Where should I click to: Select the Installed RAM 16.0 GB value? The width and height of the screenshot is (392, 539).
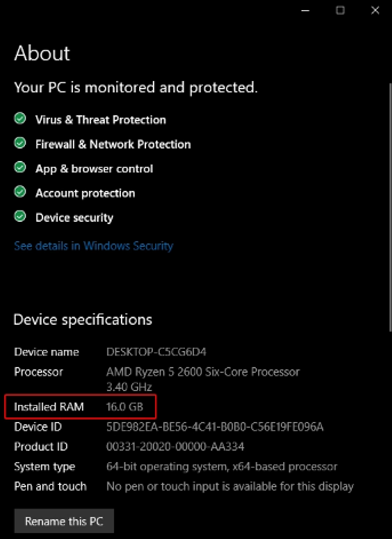tap(125, 407)
